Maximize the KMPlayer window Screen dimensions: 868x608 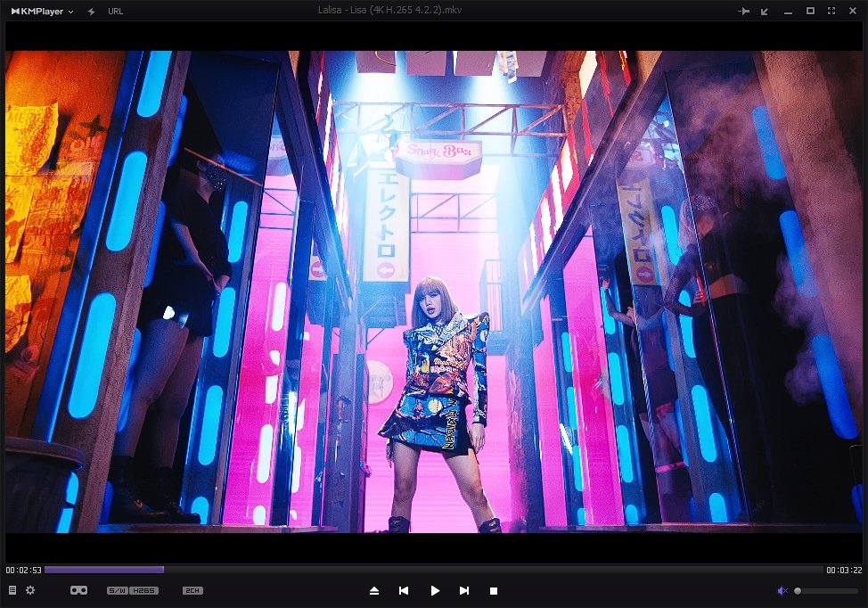[x=810, y=11]
